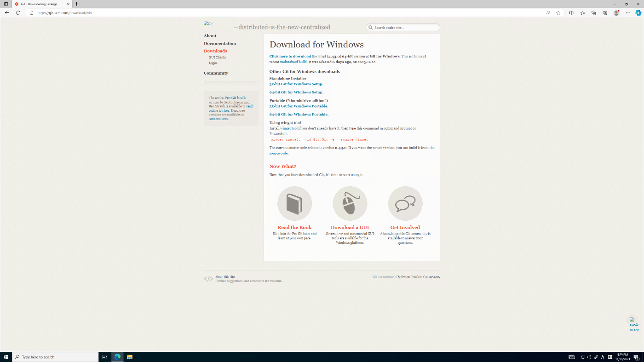
Task: Click the 'Download for Windows' heading
Action: (x=316, y=45)
